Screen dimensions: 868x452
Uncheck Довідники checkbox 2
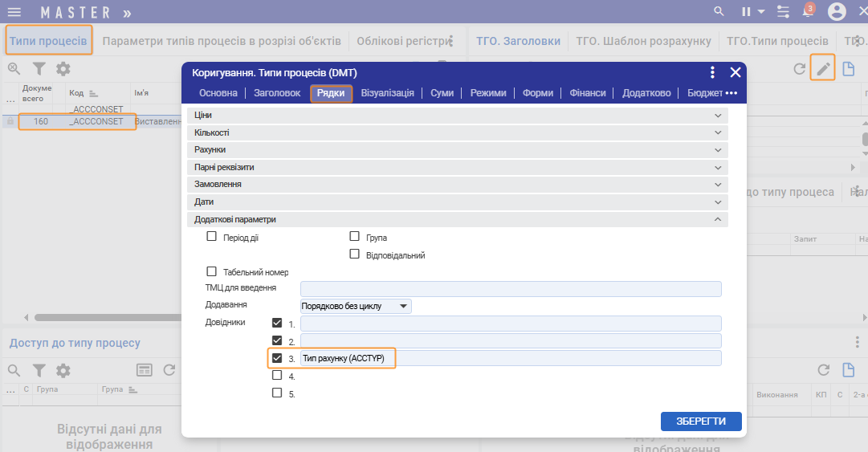pos(277,340)
